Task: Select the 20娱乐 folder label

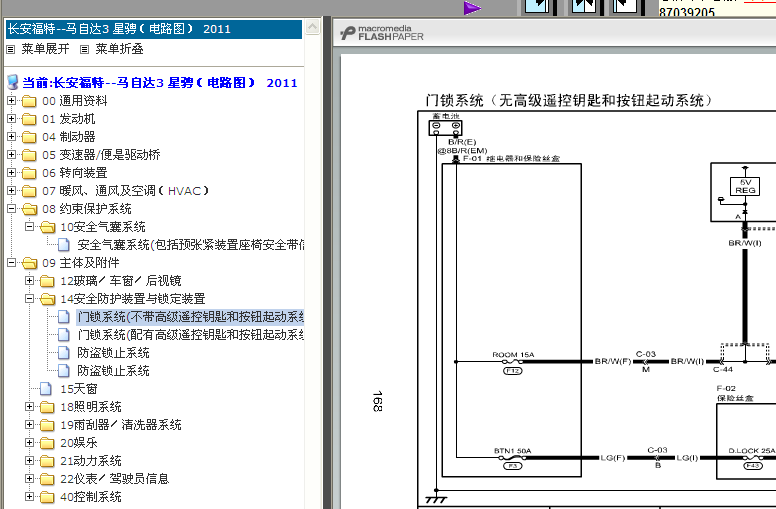Action: (79, 443)
